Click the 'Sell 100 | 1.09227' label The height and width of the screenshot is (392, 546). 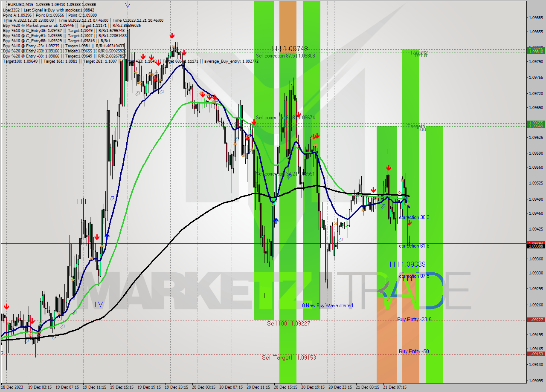(288, 323)
